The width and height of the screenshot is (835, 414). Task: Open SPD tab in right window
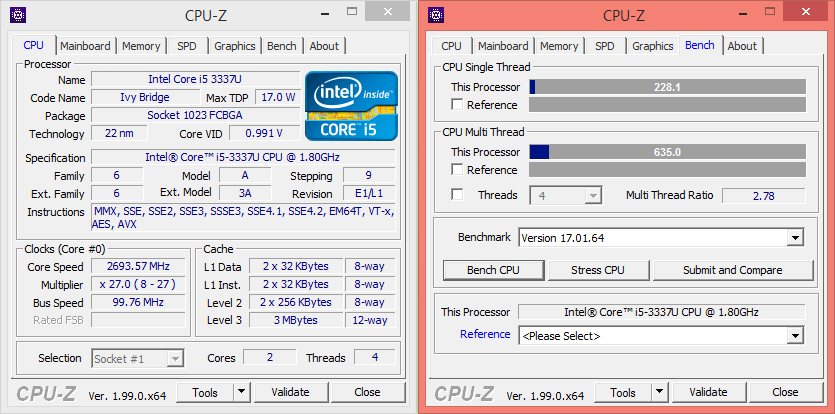[x=605, y=46]
